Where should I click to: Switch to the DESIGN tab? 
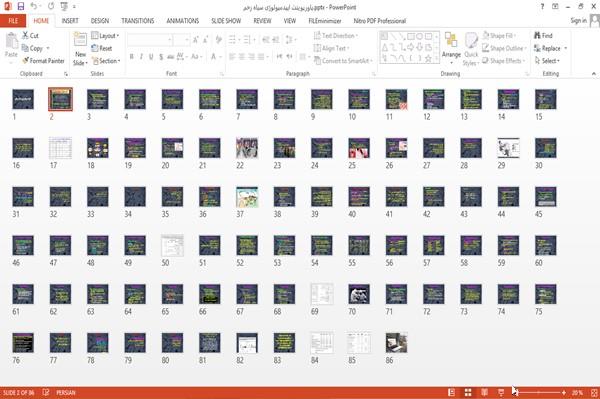coord(100,21)
